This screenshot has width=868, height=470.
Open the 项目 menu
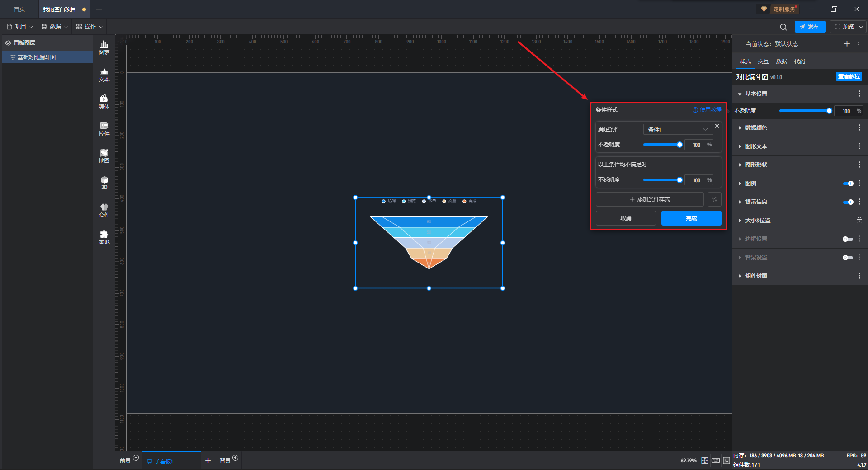click(20, 27)
